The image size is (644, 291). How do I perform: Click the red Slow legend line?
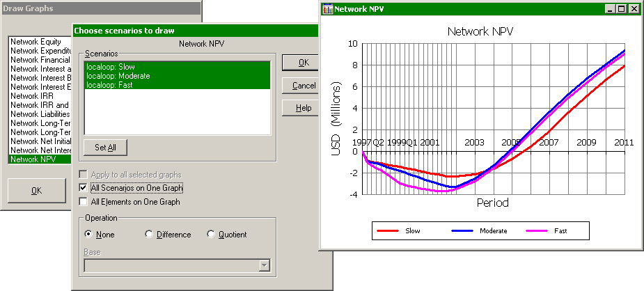[x=389, y=230]
